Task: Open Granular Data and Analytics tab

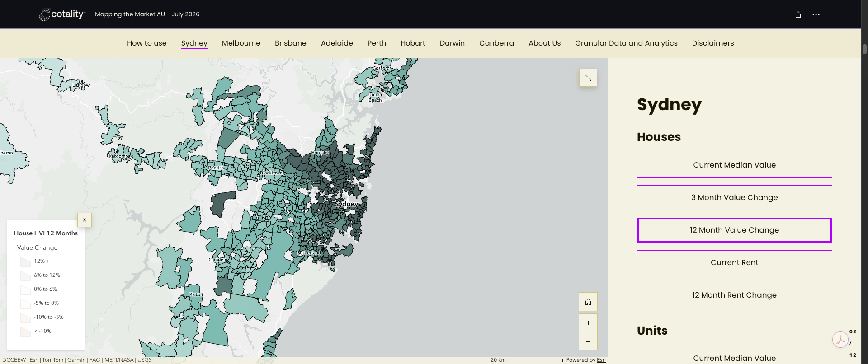Action: click(x=626, y=43)
